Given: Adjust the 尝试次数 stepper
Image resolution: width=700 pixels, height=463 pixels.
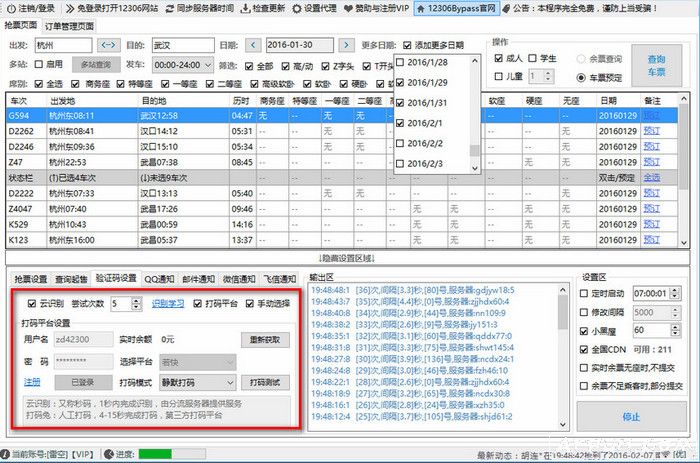Looking at the screenshot, I should (136, 304).
